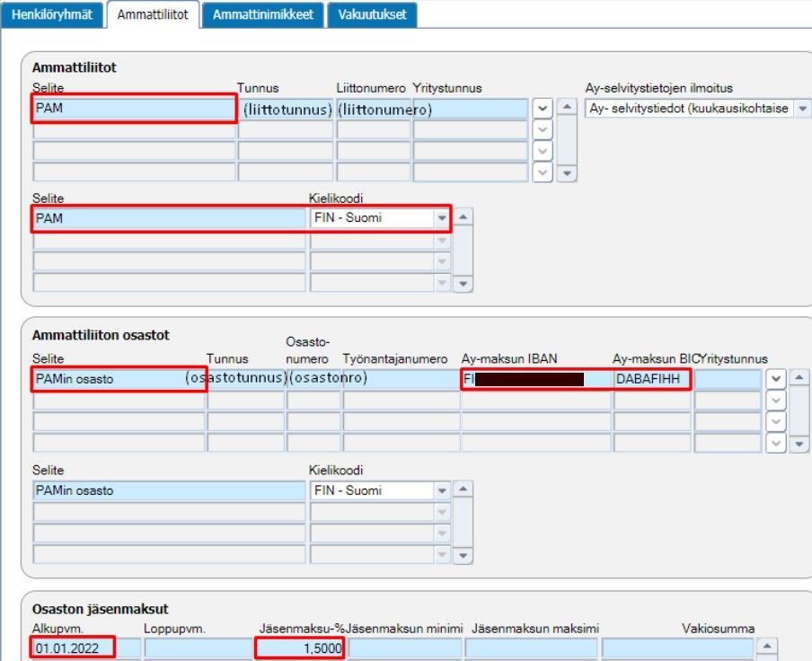Open the Ay-selvitystietojen ilmoitus dropdown

(803, 109)
